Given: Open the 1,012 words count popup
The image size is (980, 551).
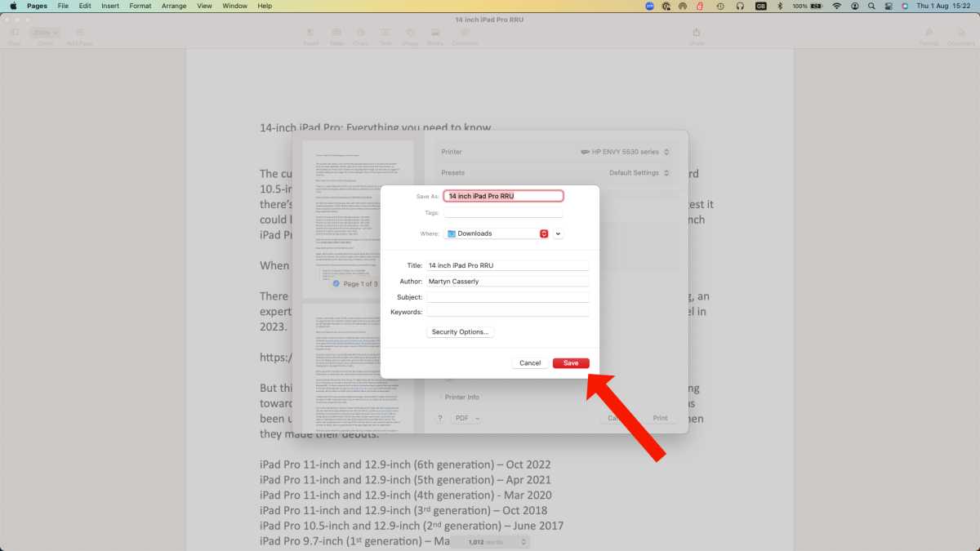Looking at the screenshot, I should tap(490, 542).
